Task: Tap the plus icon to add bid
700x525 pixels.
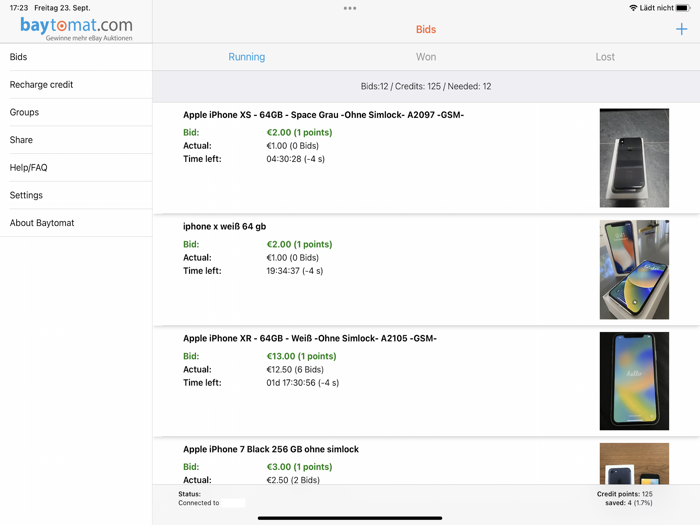Action: point(681,29)
